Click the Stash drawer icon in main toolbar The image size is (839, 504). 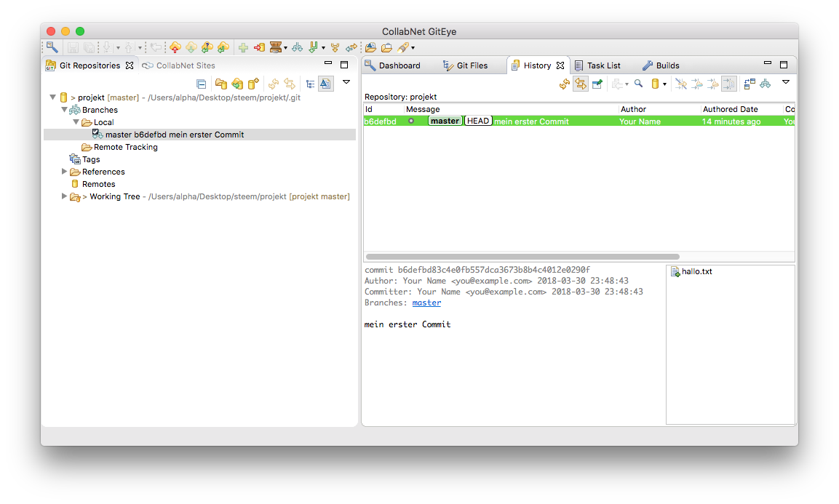tap(276, 47)
